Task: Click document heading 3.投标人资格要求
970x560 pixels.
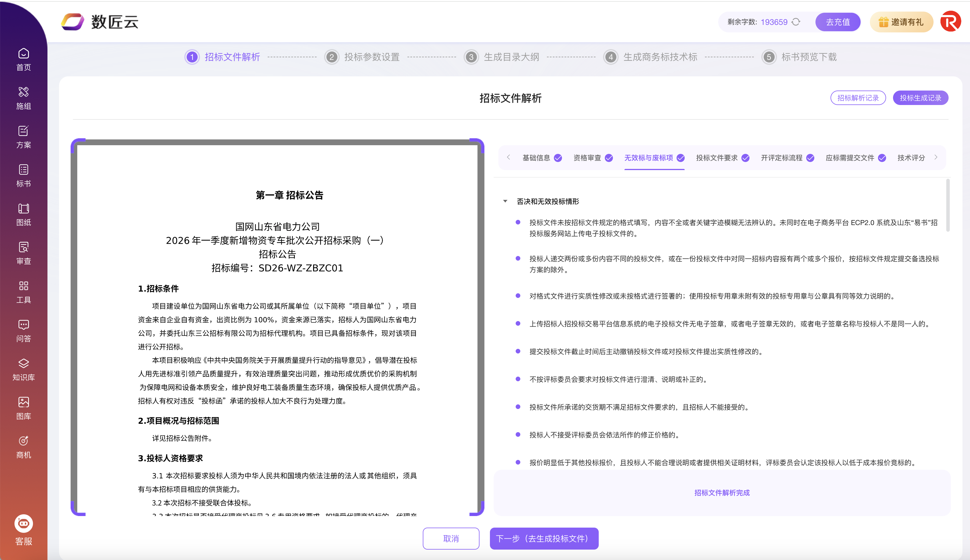Action: 170,458
